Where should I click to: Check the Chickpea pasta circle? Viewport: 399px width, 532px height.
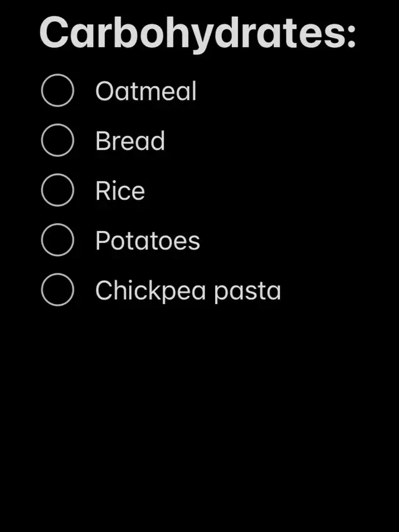coord(57,290)
